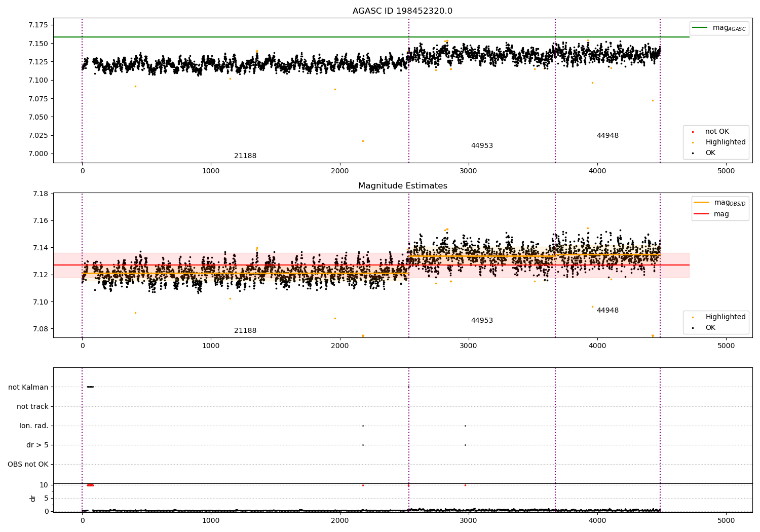760x532 pixels.
Task: Click the green mag AGASC line in top plot
Action: [371, 37]
